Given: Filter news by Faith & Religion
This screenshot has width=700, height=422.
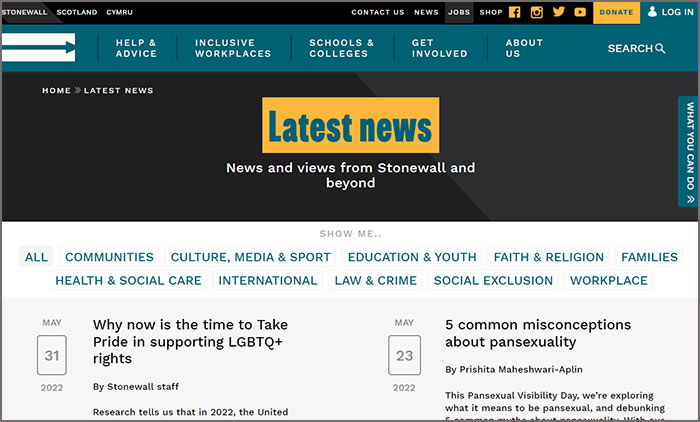Looking at the screenshot, I should pyautogui.click(x=549, y=257).
